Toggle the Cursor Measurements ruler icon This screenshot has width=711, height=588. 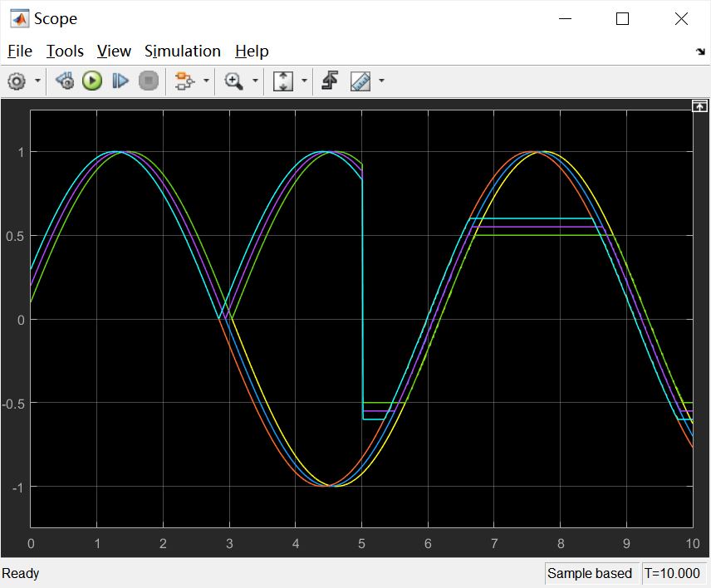[x=360, y=81]
